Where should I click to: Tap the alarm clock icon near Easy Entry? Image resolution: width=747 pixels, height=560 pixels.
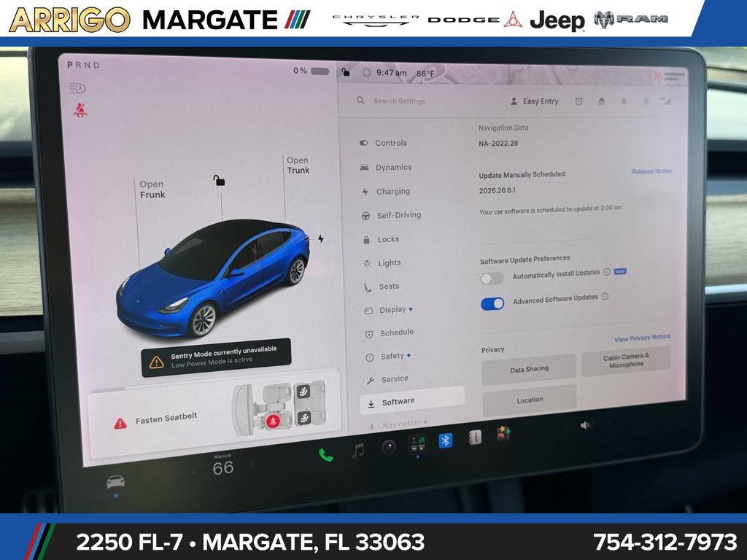click(x=578, y=101)
